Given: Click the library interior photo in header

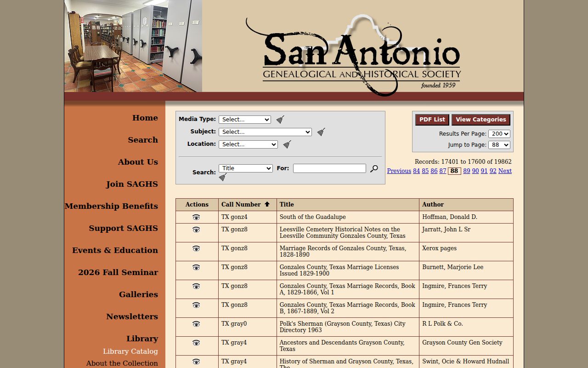Looking at the screenshot, I should click(133, 46).
